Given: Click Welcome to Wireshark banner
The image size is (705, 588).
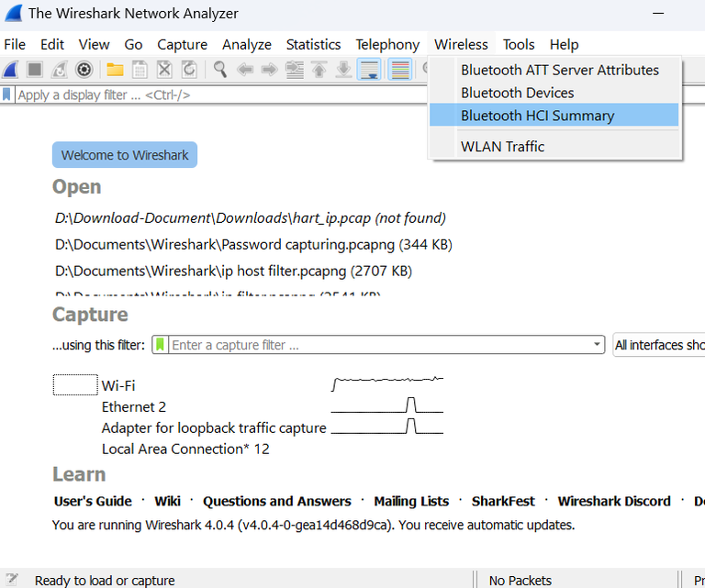Looking at the screenshot, I should click(x=125, y=155).
